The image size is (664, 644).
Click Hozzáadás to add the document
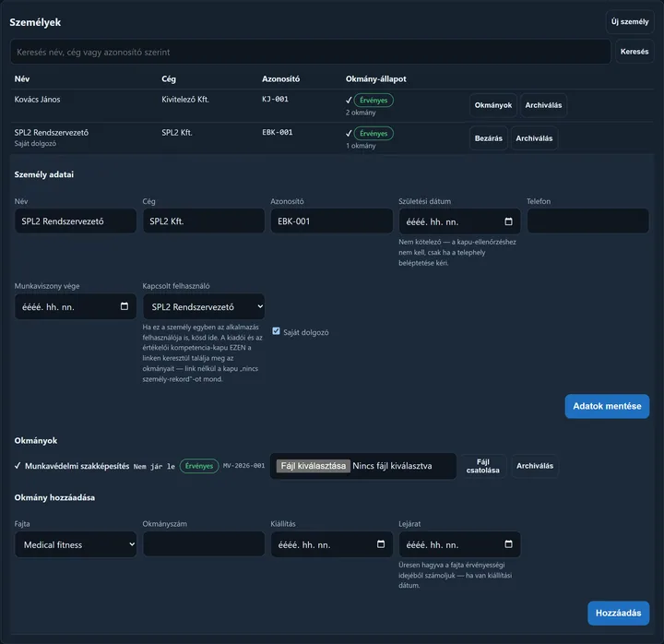(x=618, y=613)
